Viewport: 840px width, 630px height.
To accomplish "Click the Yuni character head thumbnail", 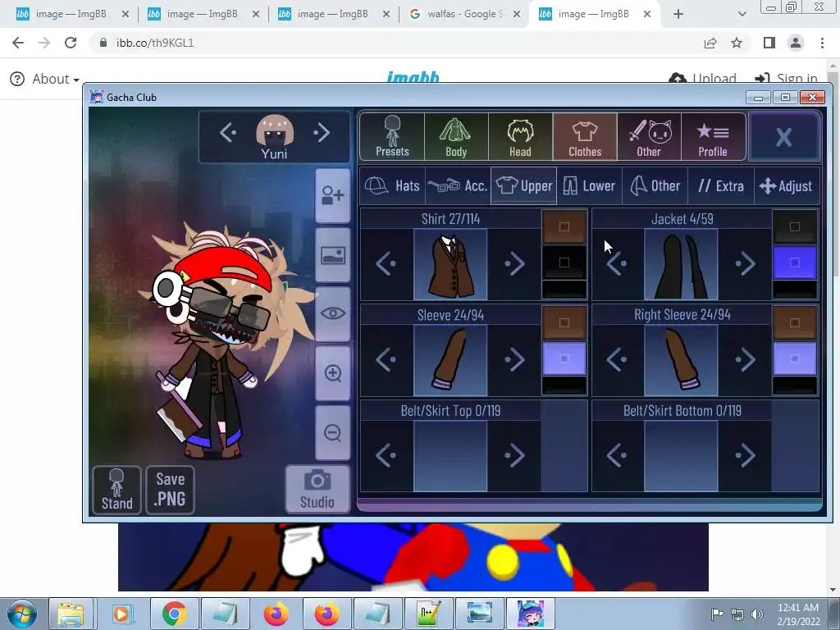I will (x=274, y=130).
